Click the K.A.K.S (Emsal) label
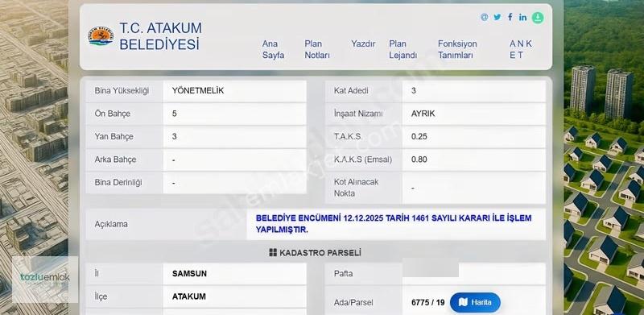This screenshot has height=315, width=644. pos(363,160)
